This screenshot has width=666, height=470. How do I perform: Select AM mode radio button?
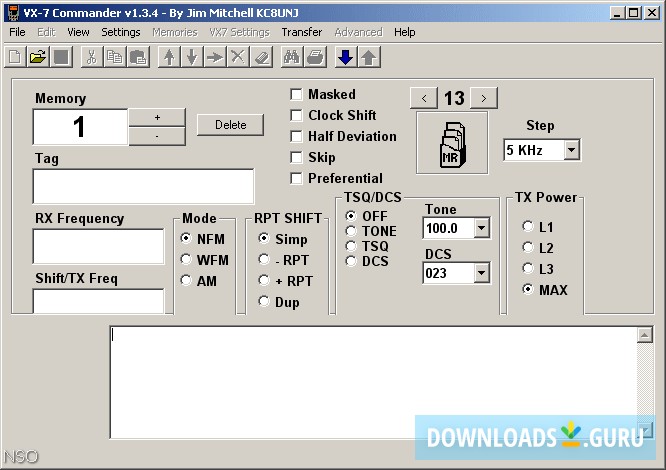[186, 280]
